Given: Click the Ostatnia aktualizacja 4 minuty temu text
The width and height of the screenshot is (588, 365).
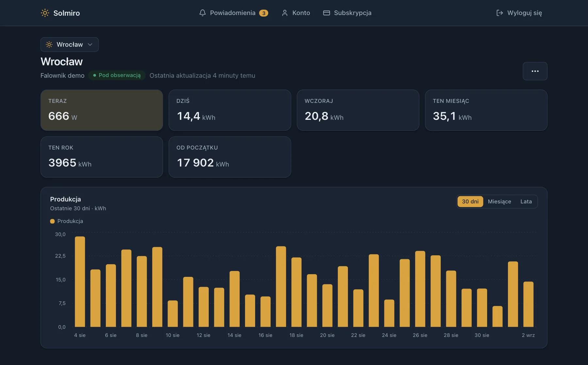Looking at the screenshot, I should (202, 75).
